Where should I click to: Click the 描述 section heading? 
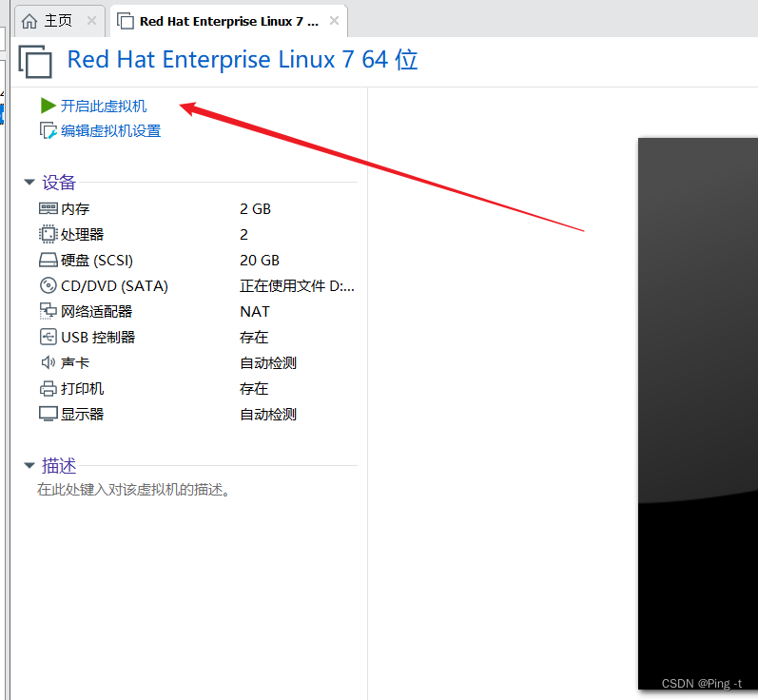[59, 465]
